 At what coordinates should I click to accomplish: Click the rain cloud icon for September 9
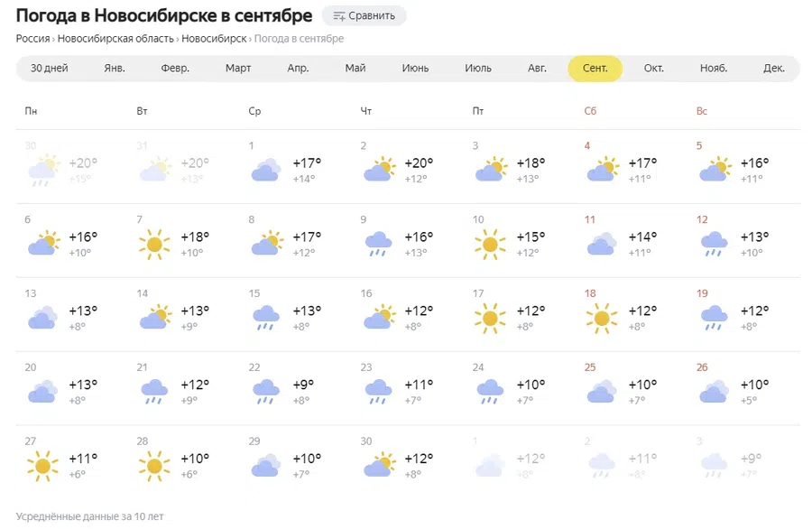(x=379, y=244)
